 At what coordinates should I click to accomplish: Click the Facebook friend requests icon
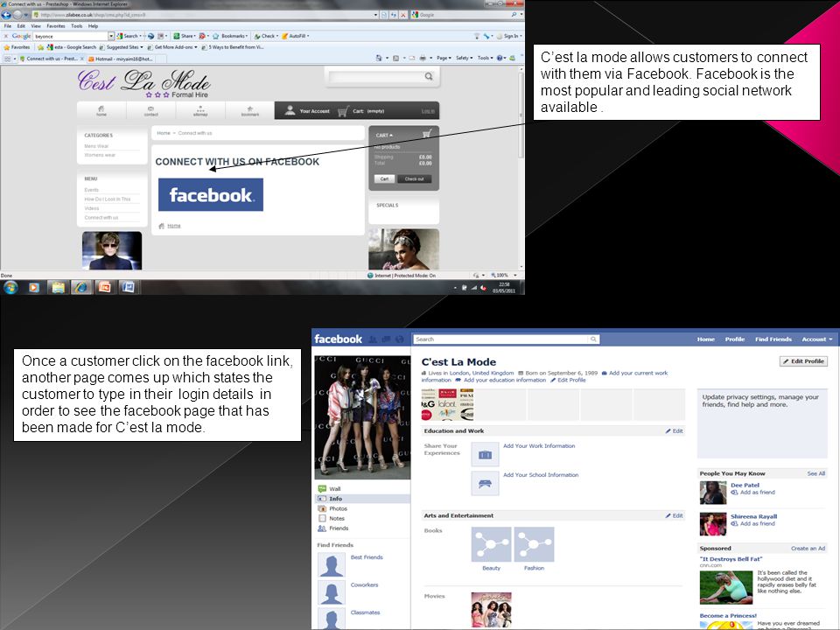point(373,339)
